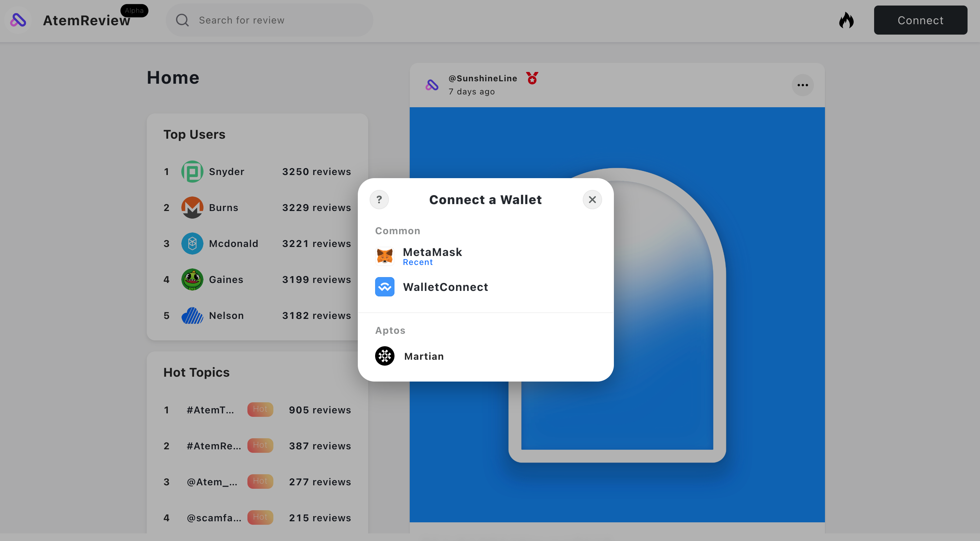Viewport: 980px width, 541px height.
Task: Choose Martian under Aptos
Action: click(424, 356)
